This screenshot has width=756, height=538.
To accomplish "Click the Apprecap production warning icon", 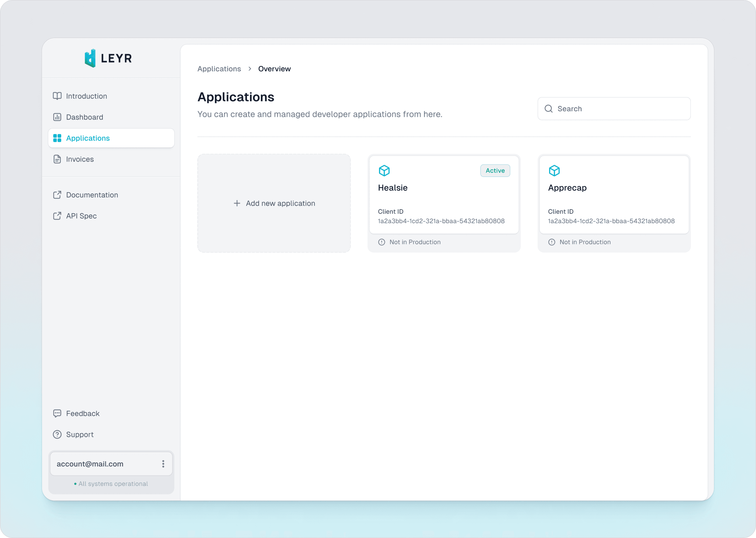I will (552, 242).
